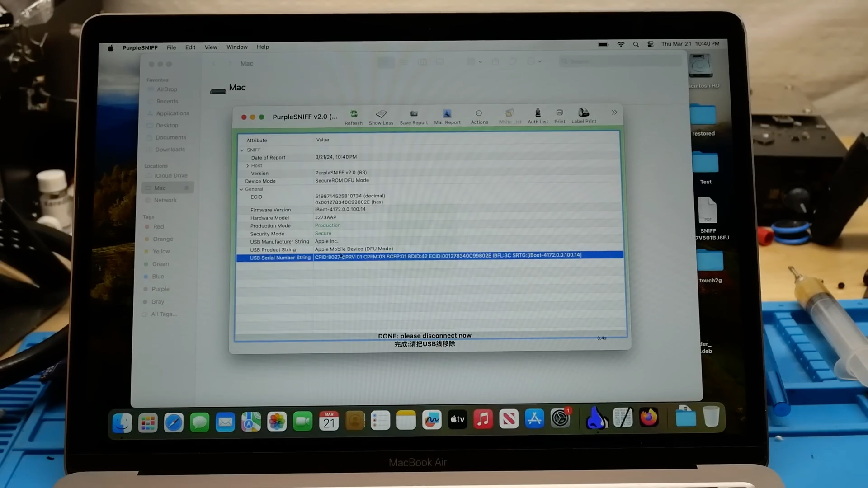Open the View menu
Viewport: 868px width, 488px height.
(x=211, y=47)
